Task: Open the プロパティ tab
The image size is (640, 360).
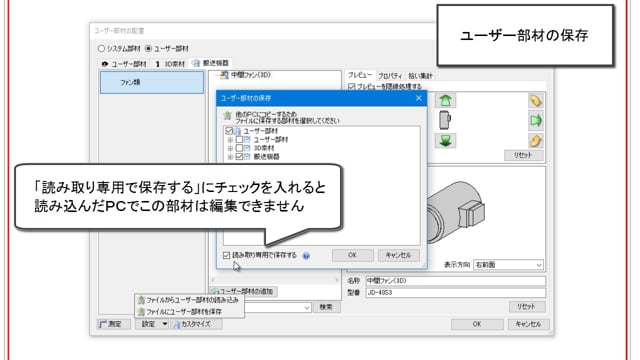Action: point(390,76)
